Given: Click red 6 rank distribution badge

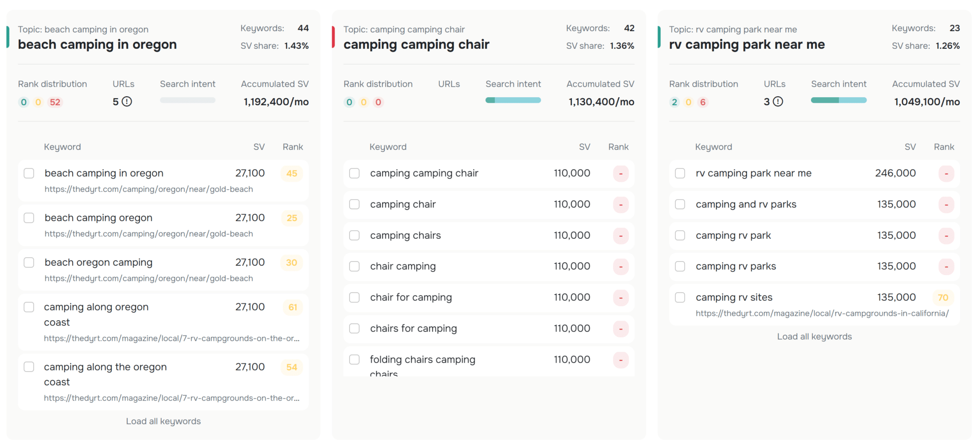Looking at the screenshot, I should [702, 102].
